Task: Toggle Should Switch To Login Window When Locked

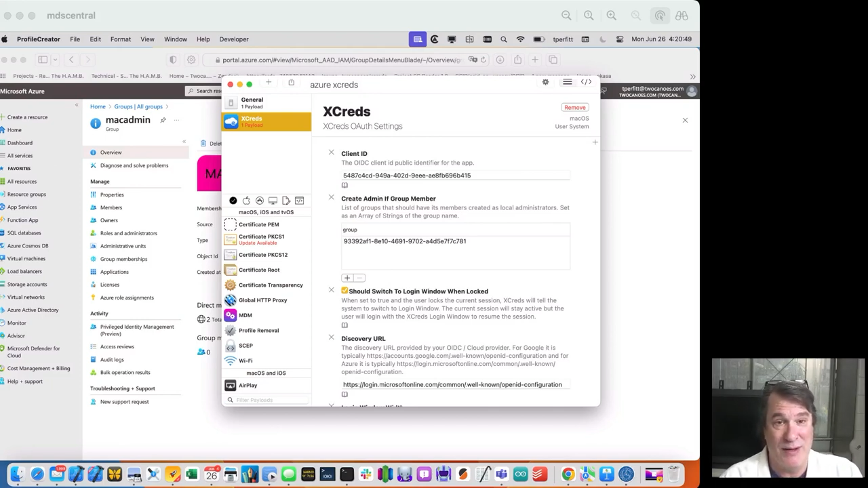Action: 344,290
